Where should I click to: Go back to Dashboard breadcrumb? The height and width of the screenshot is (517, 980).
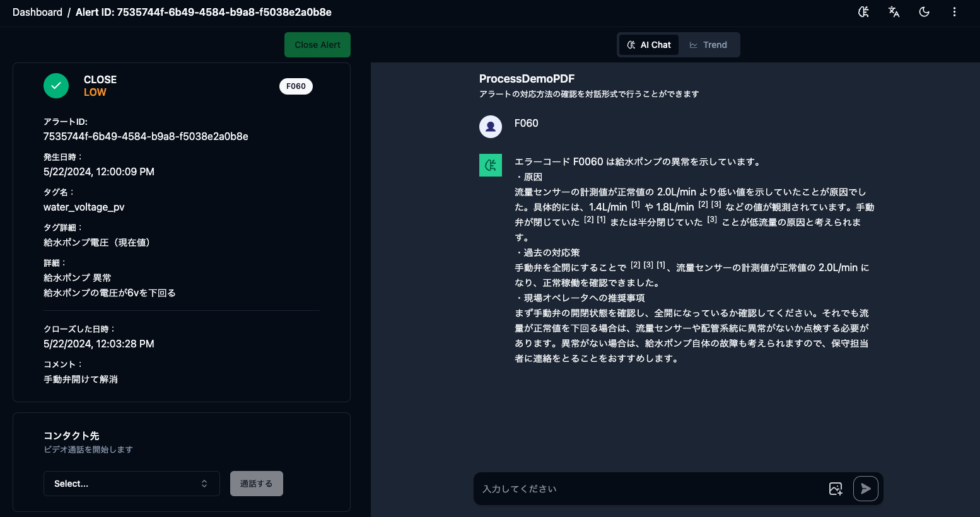[x=37, y=12]
